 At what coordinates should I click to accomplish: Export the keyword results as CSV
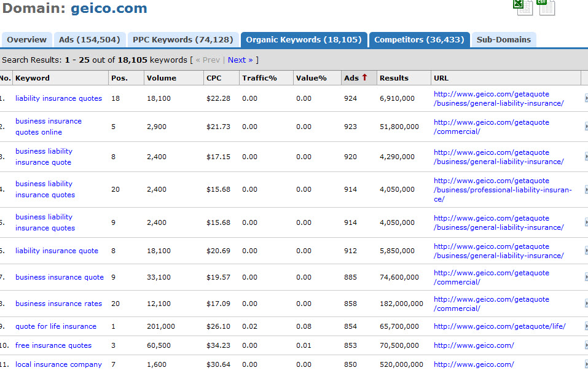(546, 7)
